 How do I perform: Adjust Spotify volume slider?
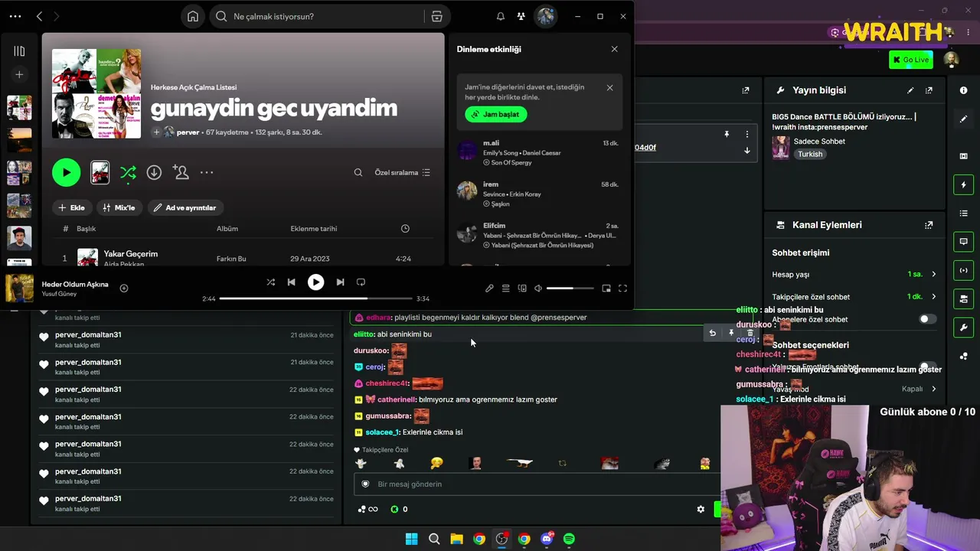tap(570, 289)
